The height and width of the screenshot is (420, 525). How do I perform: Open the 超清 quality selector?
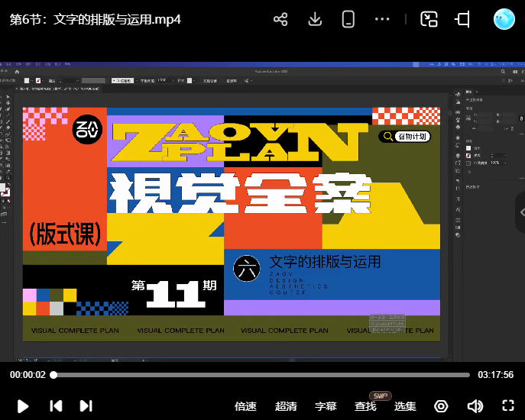click(x=286, y=406)
